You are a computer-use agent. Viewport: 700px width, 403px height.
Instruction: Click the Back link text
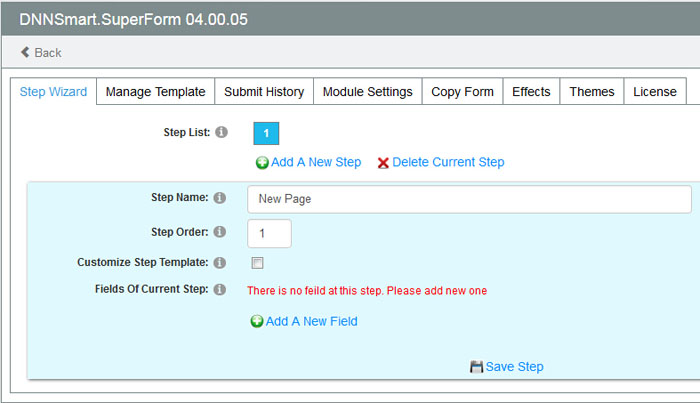48,53
